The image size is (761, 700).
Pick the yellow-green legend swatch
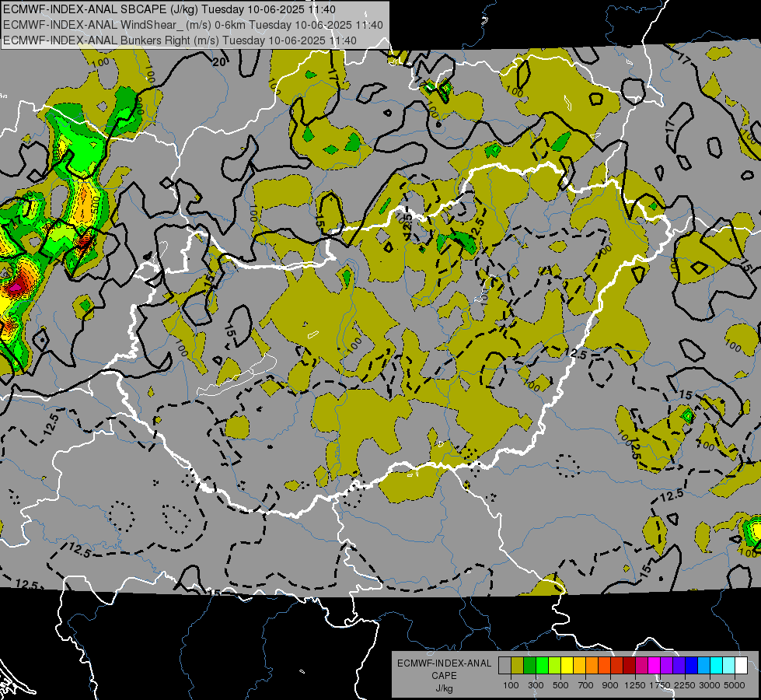point(555,665)
